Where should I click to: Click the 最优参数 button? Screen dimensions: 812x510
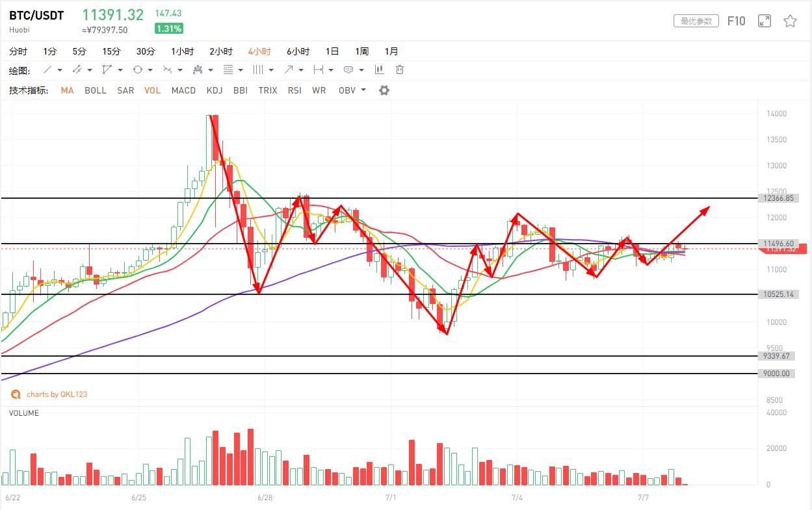coord(696,21)
